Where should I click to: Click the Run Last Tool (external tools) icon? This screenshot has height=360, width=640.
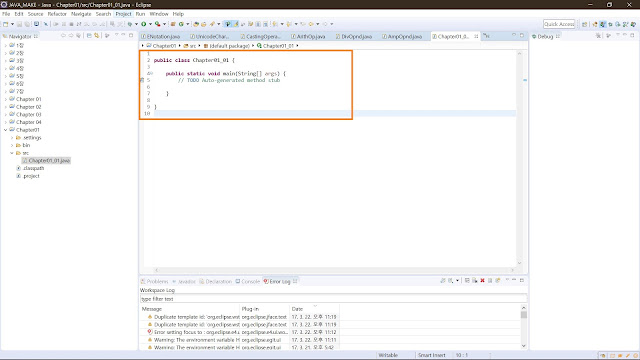click(x=157, y=24)
